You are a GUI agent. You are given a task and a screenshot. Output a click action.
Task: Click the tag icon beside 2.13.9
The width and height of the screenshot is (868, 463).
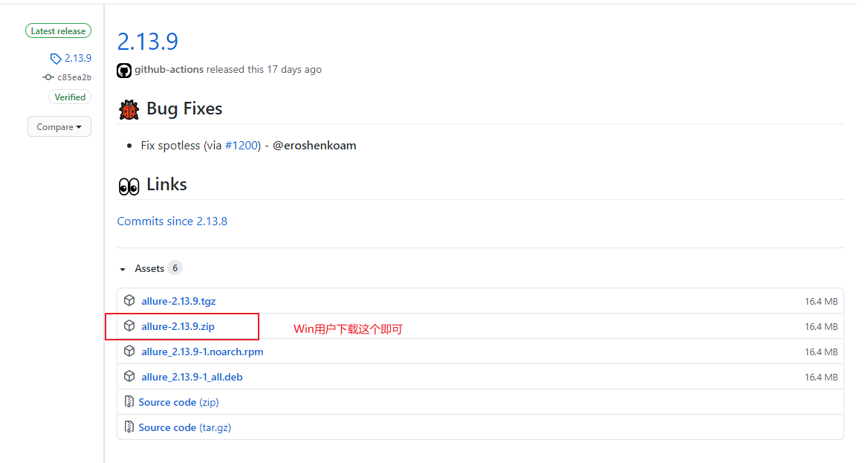tap(55, 58)
